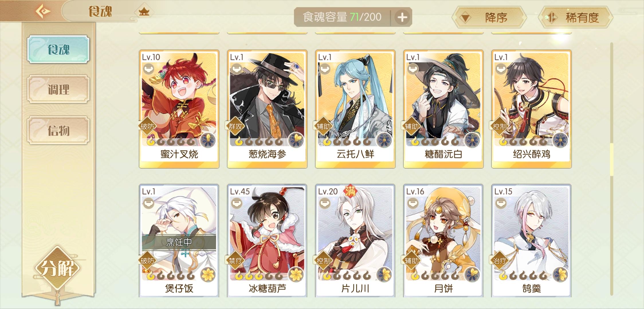Viewport: 644px width, 309px height.
Task: Select the 糖醋沅白 card
Action: (x=443, y=109)
